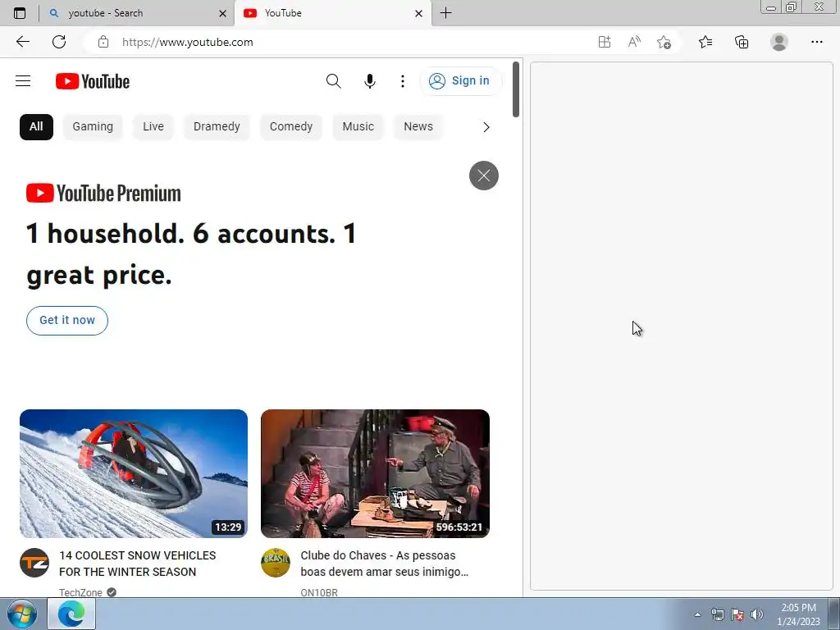Select the Comedy filter chip
The width and height of the screenshot is (840, 630).
coord(291,127)
